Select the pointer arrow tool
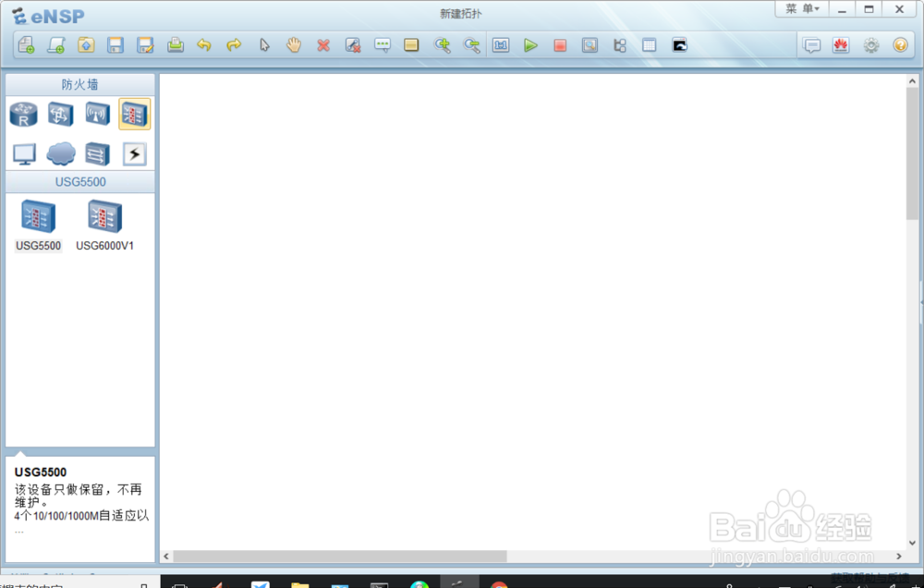Viewport: 924px width, 588px height. point(264,45)
